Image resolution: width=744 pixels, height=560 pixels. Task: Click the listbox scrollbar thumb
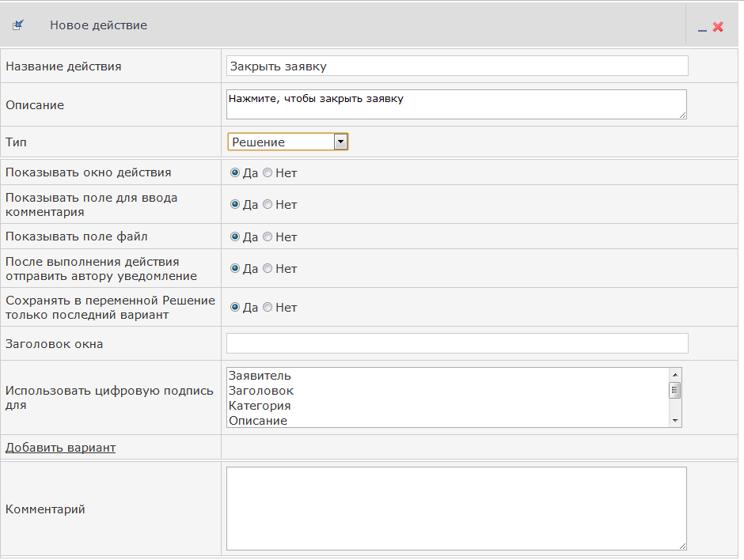(x=675, y=391)
